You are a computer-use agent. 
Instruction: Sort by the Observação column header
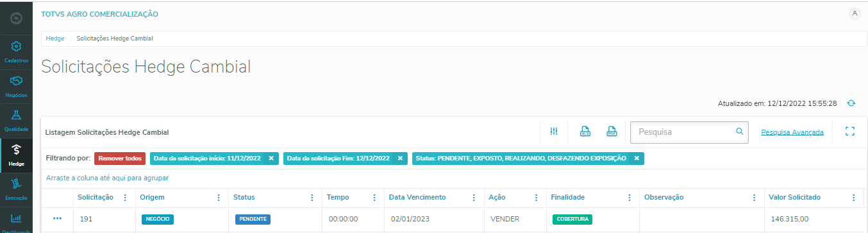click(664, 198)
